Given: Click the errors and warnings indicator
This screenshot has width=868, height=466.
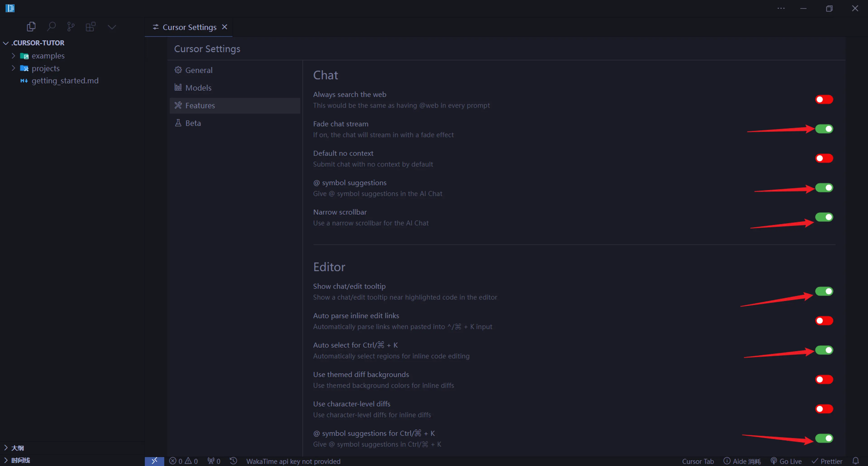Looking at the screenshot, I should click(184, 461).
